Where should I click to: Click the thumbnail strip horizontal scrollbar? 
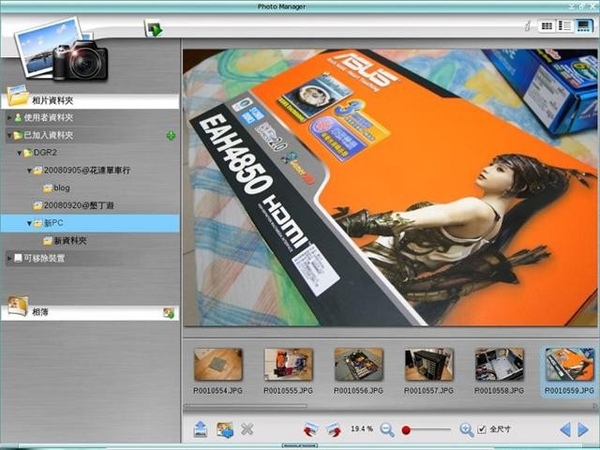pos(245,406)
